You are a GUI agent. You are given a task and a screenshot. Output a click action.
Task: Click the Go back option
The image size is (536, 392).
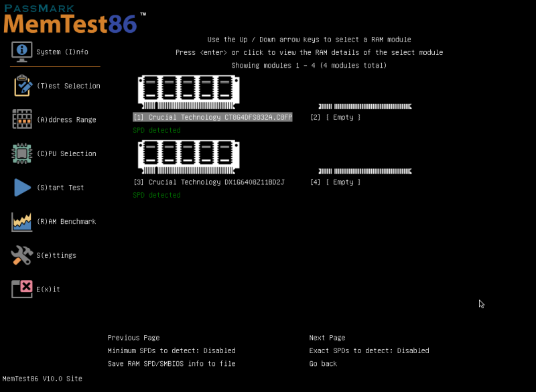coord(323,364)
